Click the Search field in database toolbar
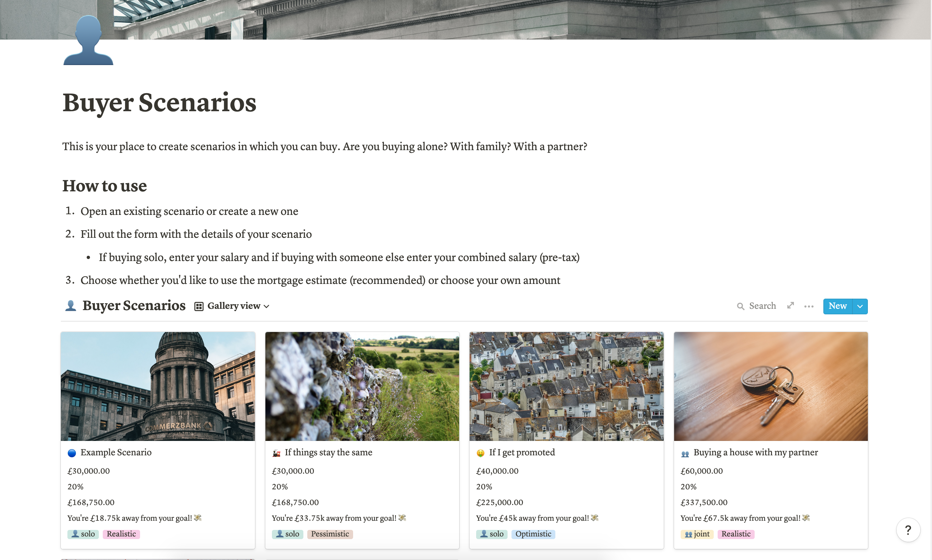 [x=762, y=306]
